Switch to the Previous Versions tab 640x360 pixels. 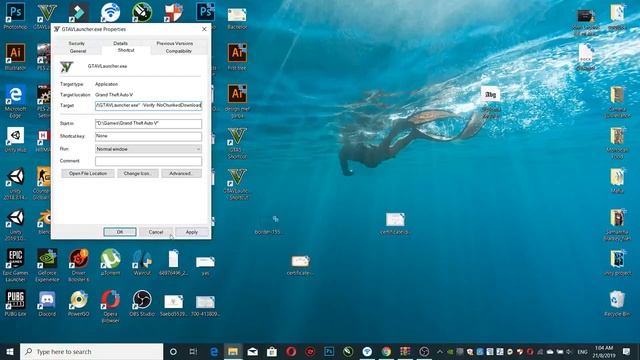[x=175, y=43]
